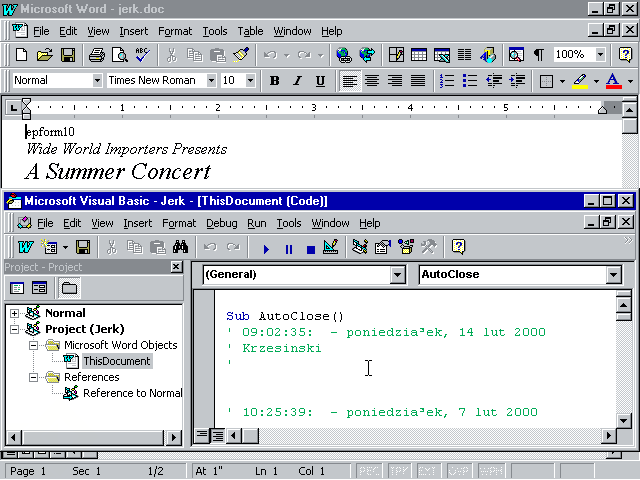Run Spelling and Grammar check
This screenshot has width=640, height=480.
(x=143, y=55)
